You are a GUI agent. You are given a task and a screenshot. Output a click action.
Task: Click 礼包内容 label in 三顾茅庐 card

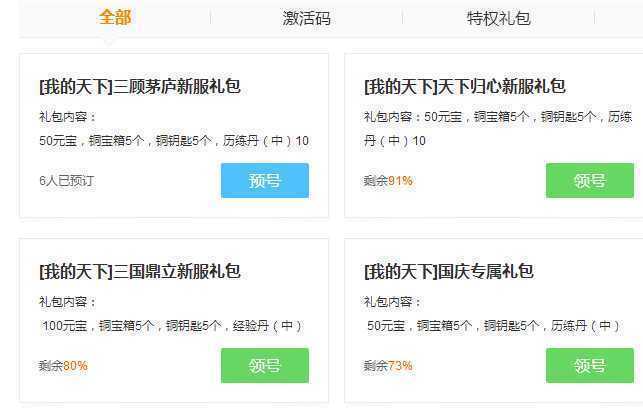[68, 117]
